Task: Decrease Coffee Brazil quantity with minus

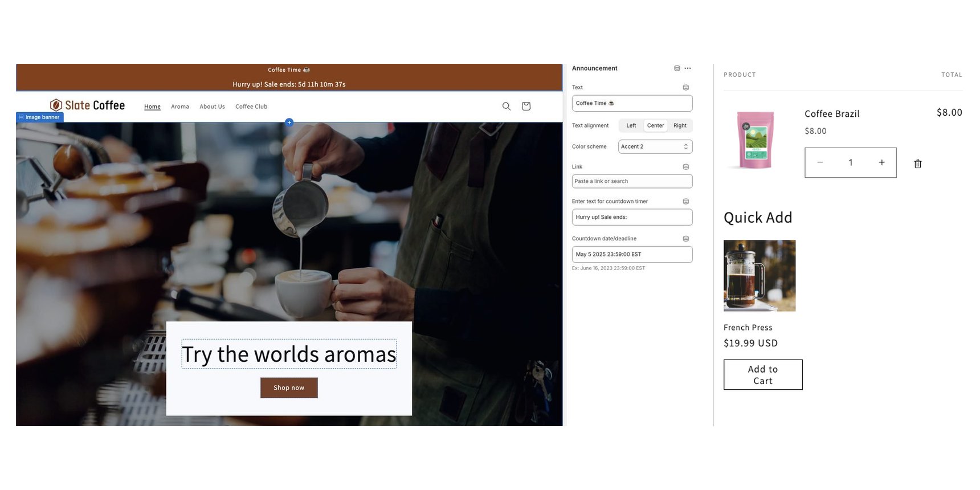Action: [820, 162]
